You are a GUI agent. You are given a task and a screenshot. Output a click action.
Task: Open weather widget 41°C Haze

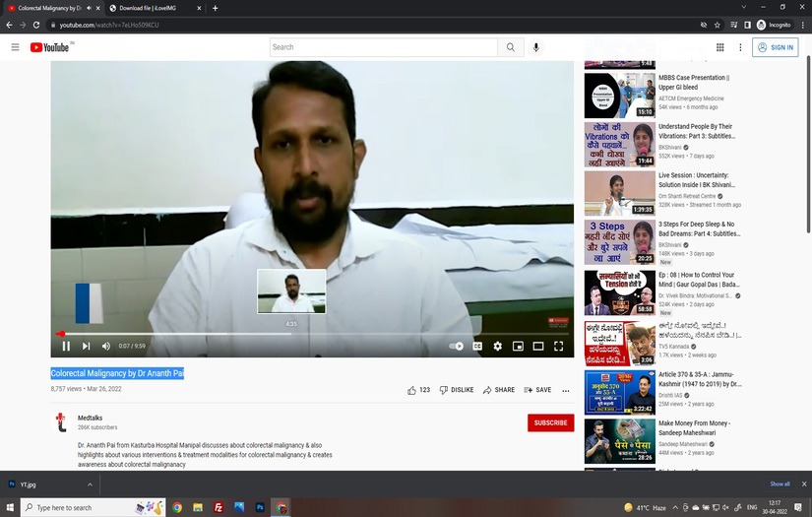(x=645, y=508)
